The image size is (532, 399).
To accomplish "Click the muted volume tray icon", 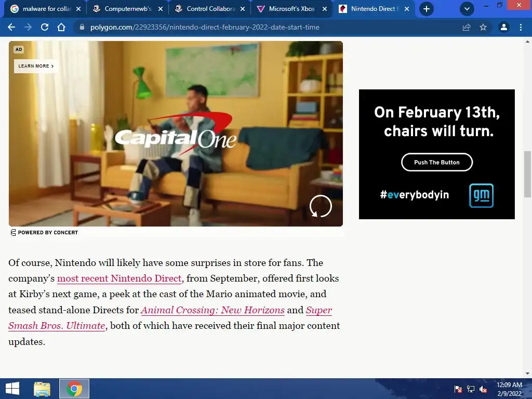I will [x=483, y=389].
